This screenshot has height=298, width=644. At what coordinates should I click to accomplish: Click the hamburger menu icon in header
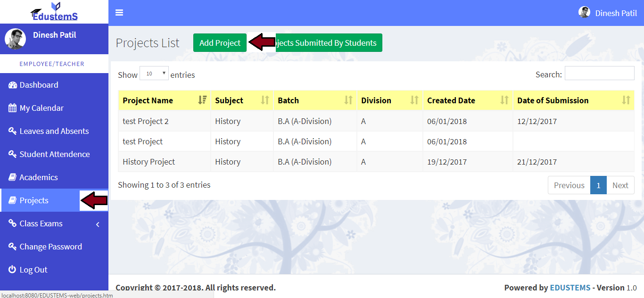pyautogui.click(x=119, y=13)
